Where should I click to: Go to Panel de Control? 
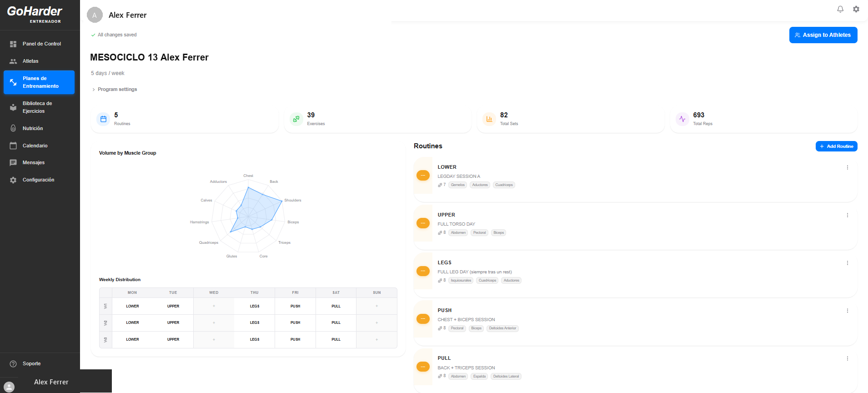click(39, 44)
